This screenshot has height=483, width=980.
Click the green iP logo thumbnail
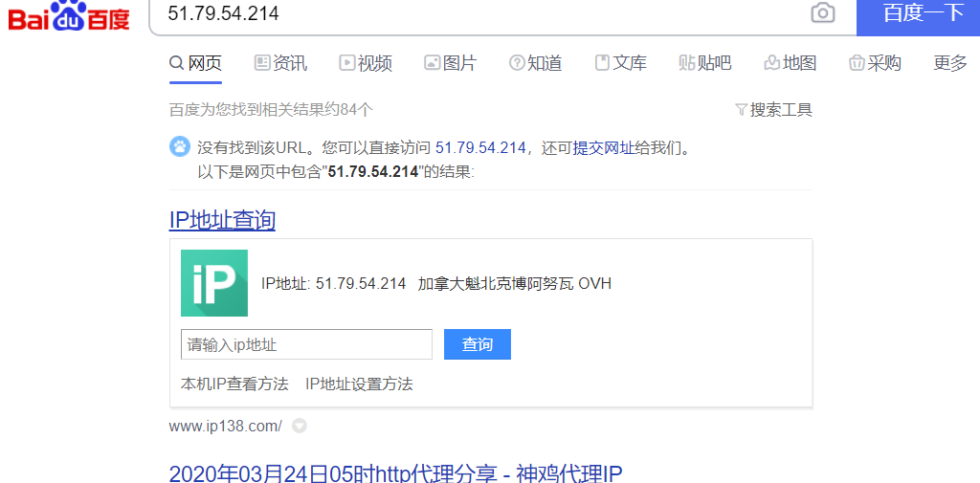tap(214, 283)
